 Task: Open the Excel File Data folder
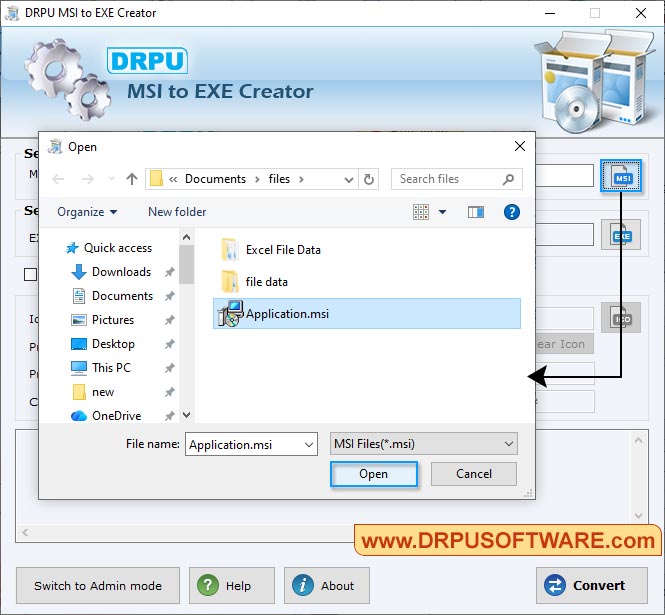[x=283, y=250]
